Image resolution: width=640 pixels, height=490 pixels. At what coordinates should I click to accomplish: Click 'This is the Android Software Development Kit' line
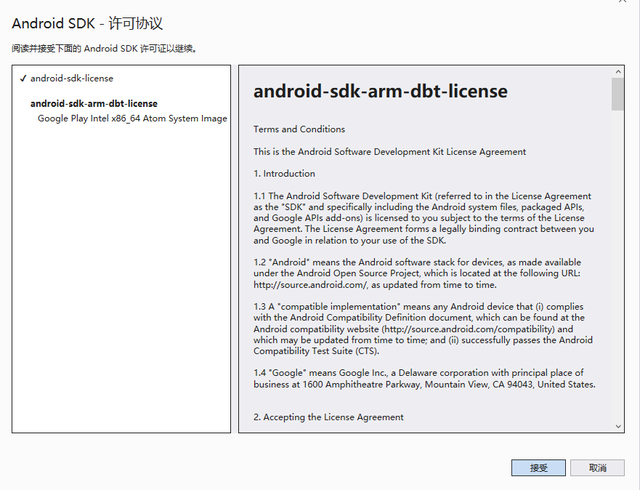pos(390,152)
